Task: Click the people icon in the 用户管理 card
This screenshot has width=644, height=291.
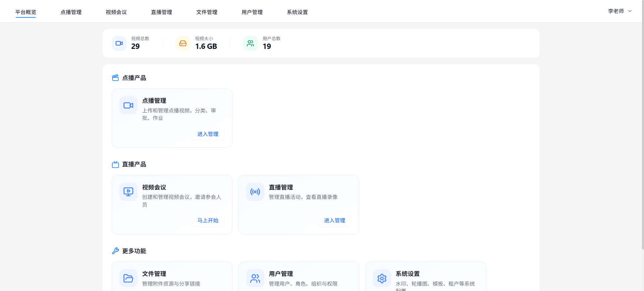Action: 255,278
